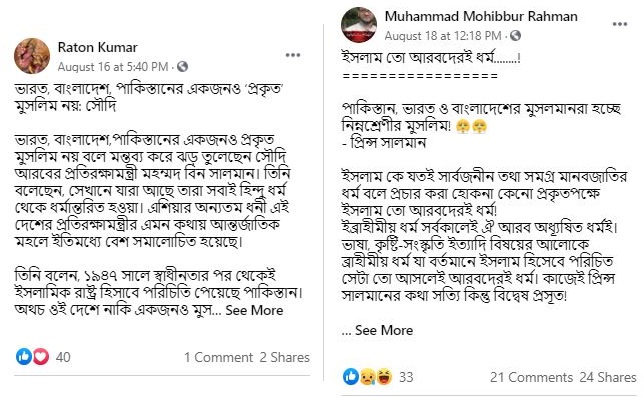Open Raton Kumar's profile name link
Screen dimensions: 644x403
[x=96, y=47]
